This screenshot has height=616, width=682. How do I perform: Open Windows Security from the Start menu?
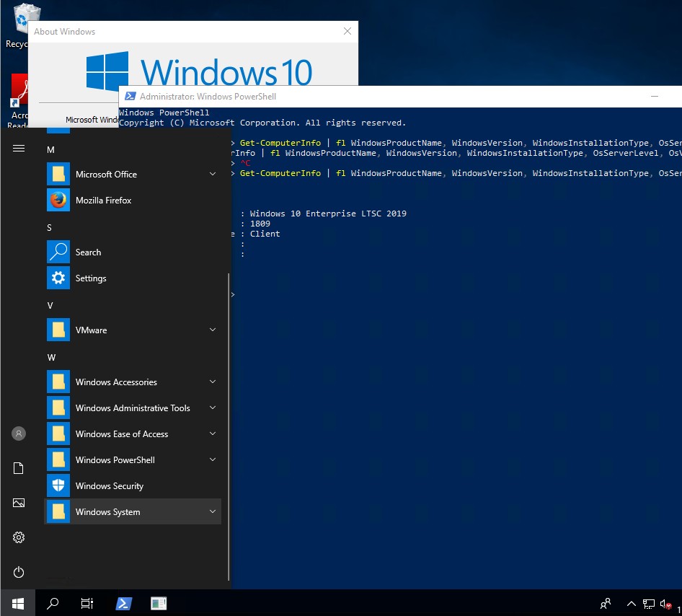(x=110, y=485)
